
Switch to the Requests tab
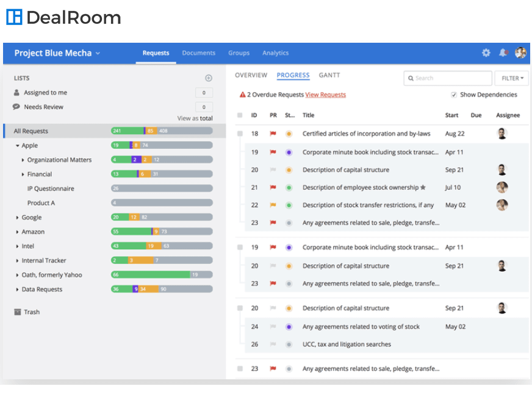coord(156,53)
